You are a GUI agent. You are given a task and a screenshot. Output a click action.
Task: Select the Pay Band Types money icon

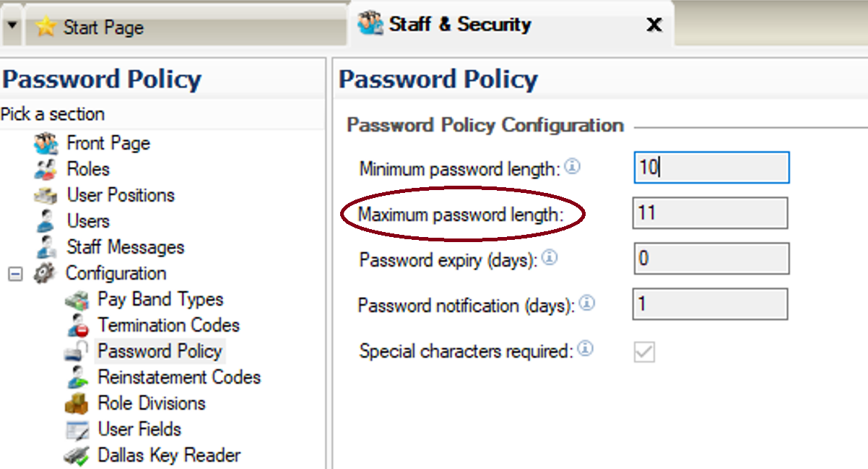(77, 300)
